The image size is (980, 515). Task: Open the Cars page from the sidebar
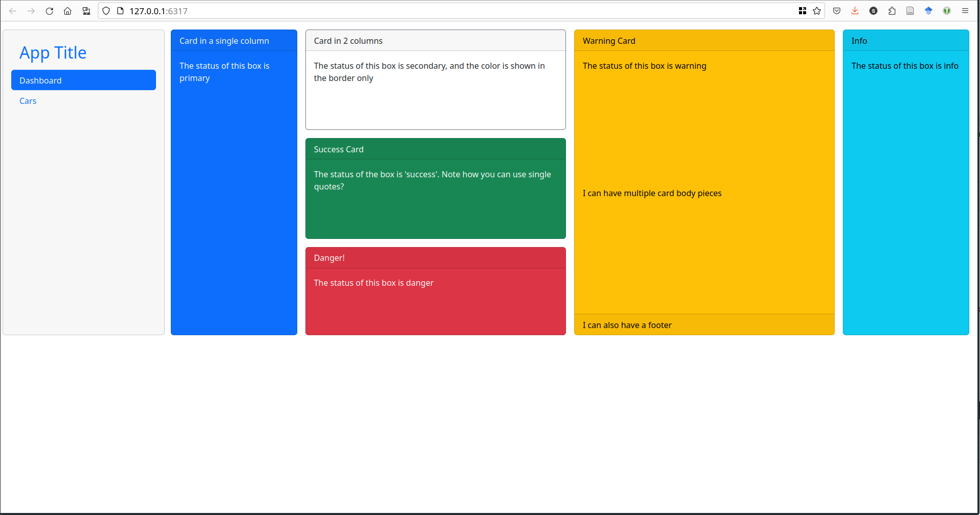(28, 101)
